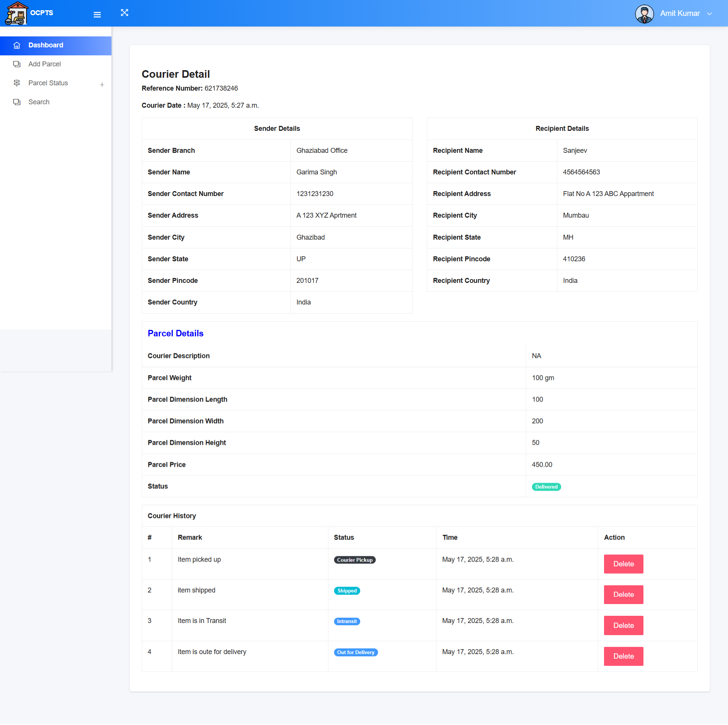Viewport: 728px width, 725px height.
Task: Click the Time column header
Action: pos(450,538)
